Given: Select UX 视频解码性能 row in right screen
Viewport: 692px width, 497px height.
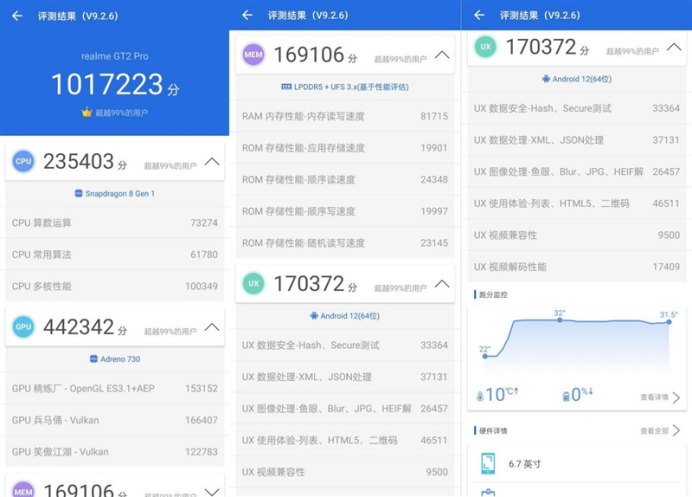Looking at the screenshot, I should (577, 267).
